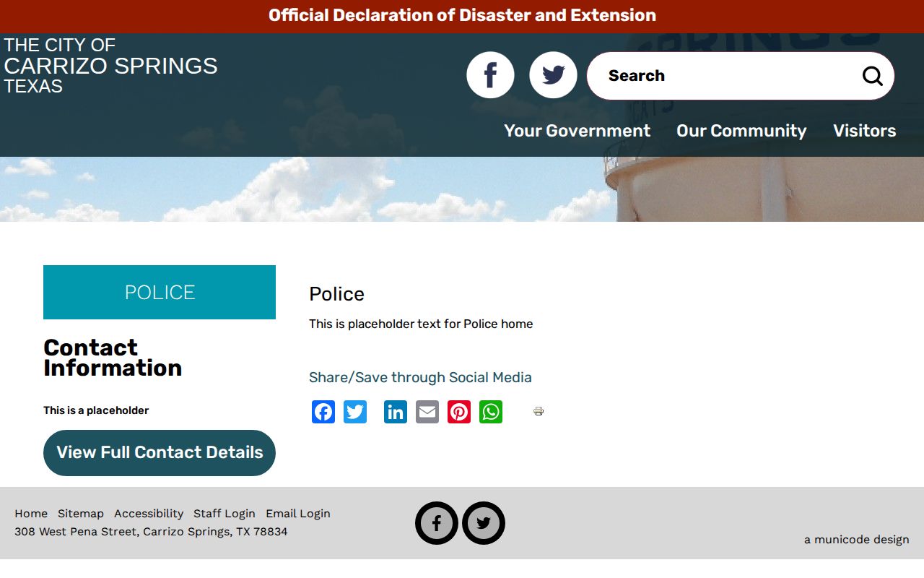Open Visitors menu
Screen dimensions: 924x578
pyautogui.click(x=865, y=131)
